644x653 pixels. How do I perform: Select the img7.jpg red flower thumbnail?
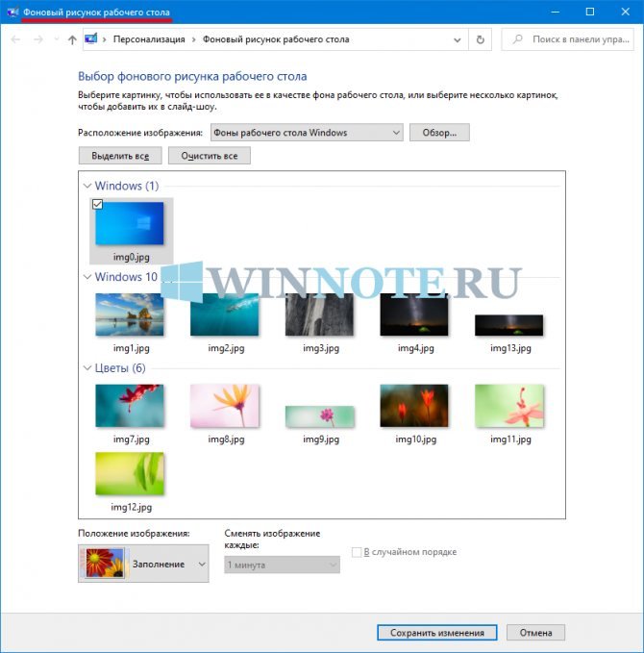click(130, 406)
